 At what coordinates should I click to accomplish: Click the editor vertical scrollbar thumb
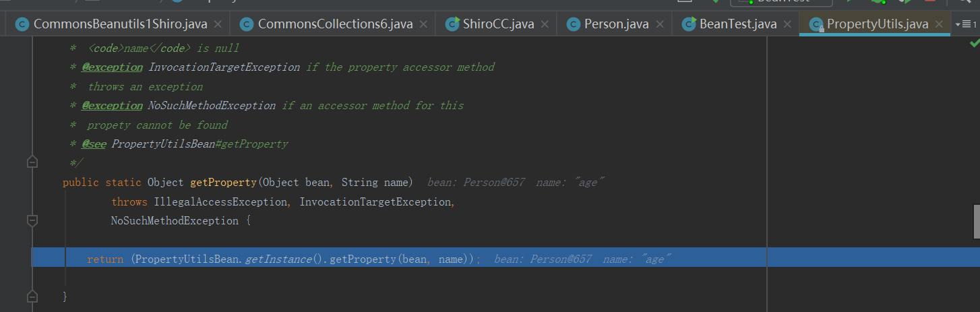coord(976,221)
